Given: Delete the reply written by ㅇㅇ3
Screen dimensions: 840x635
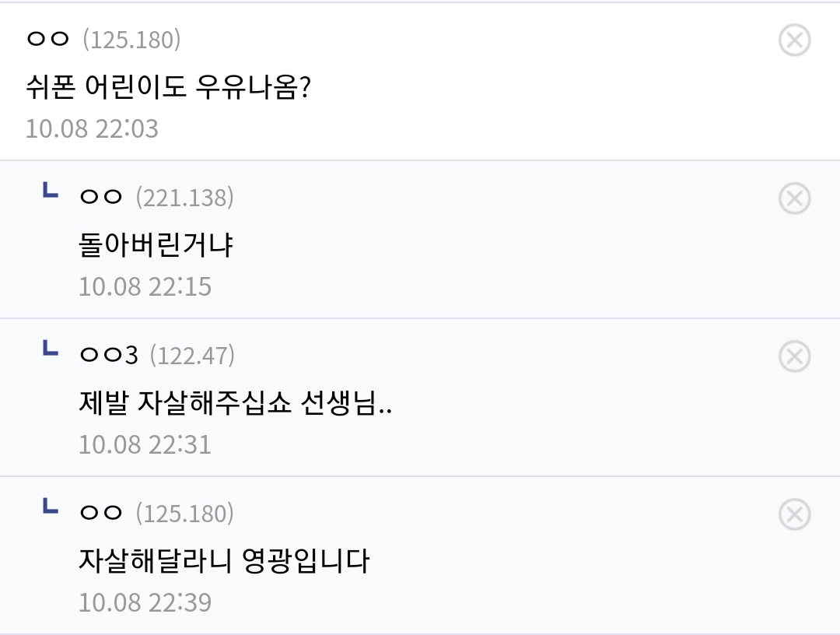Looking at the screenshot, I should point(794,356).
